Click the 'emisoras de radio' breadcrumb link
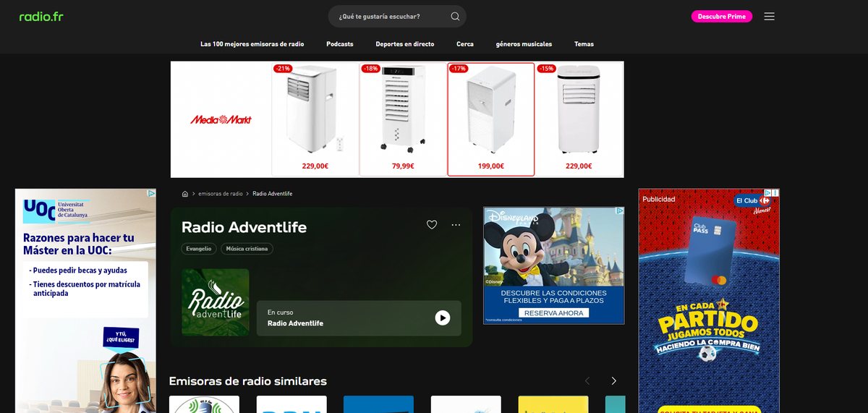 point(221,194)
